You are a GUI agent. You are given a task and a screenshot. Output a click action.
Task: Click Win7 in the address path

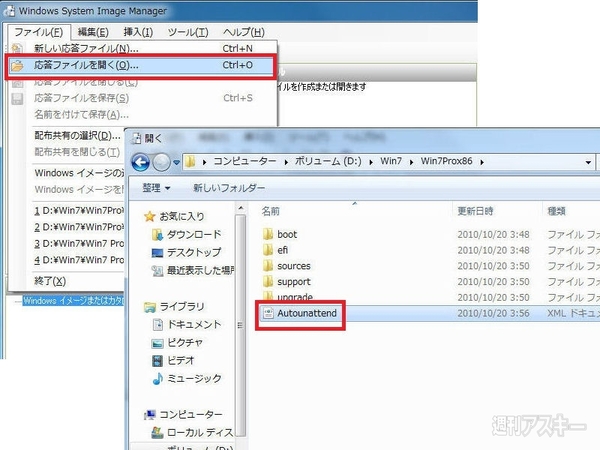pyautogui.click(x=391, y=161)
